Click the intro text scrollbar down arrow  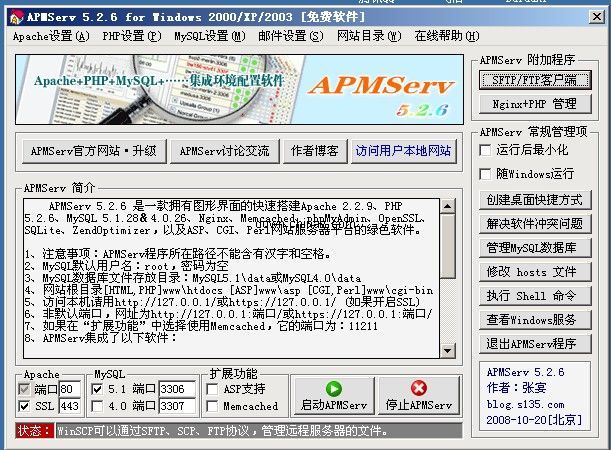(448, 351)
